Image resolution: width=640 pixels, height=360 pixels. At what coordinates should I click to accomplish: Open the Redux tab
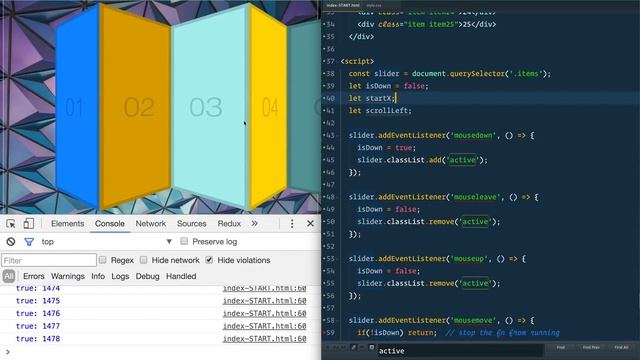coord(229,224)
